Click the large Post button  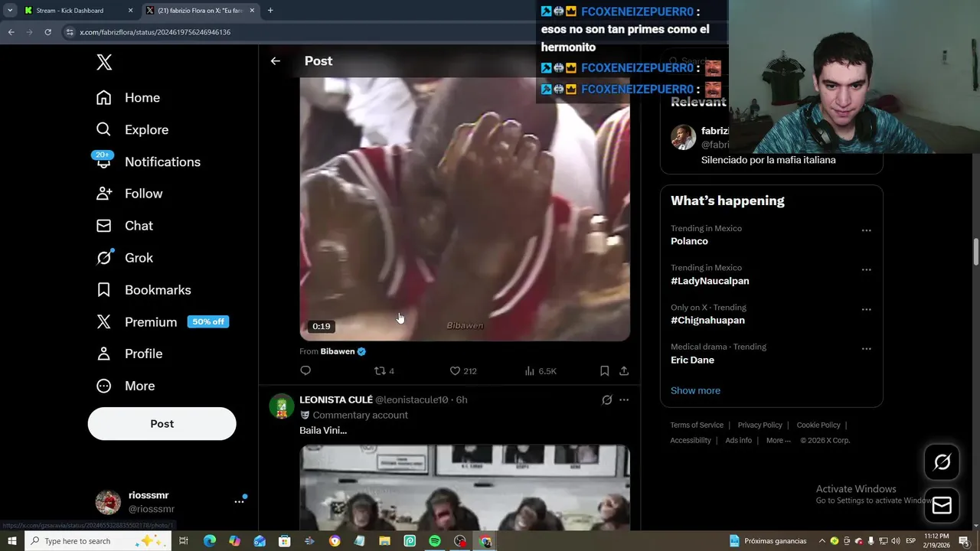pos(162,424)
